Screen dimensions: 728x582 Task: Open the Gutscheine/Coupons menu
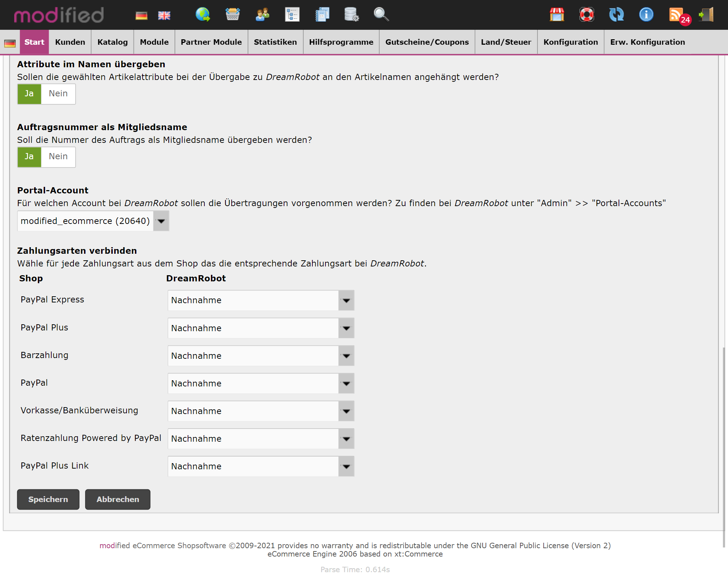pos(427,42)
